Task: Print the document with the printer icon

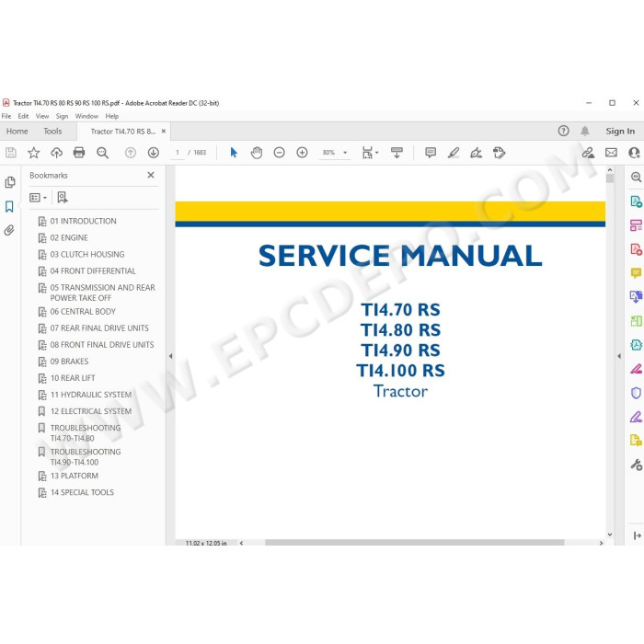Action: [79, 153]
